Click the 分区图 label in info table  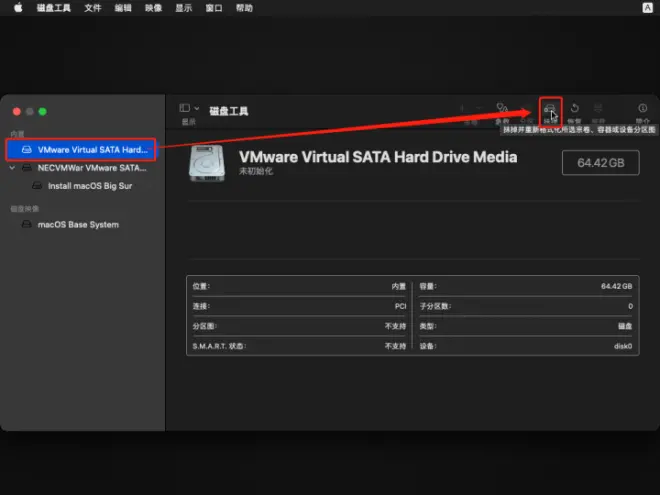click(205, 326)
